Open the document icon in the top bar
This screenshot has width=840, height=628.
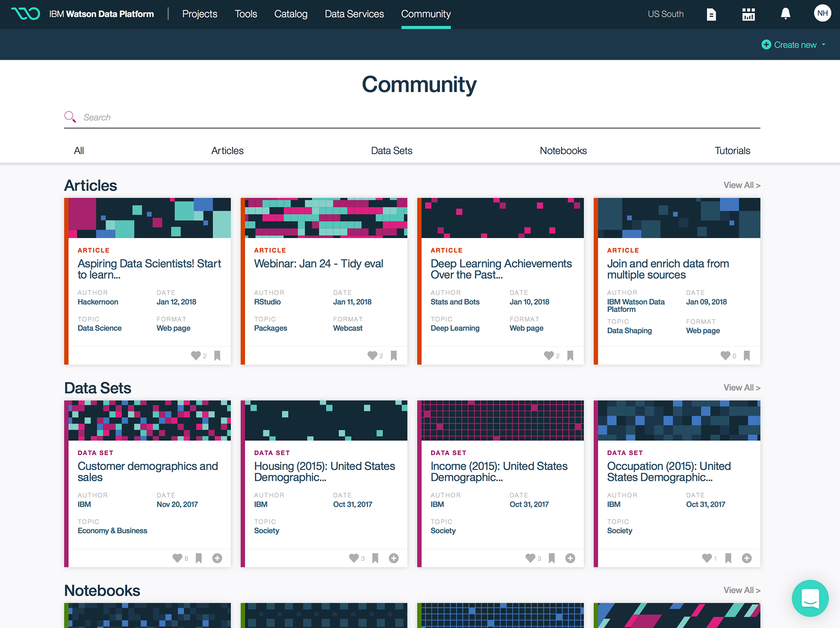[711, 14]
